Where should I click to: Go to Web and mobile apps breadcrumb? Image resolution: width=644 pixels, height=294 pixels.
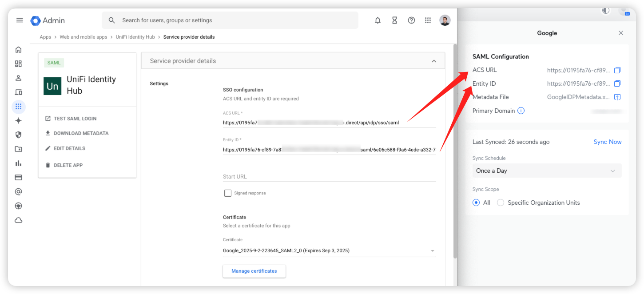(x=83, y=37)
